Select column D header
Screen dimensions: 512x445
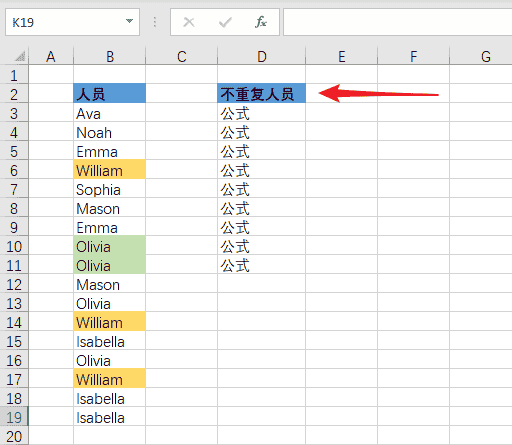[x=261, y=56]
